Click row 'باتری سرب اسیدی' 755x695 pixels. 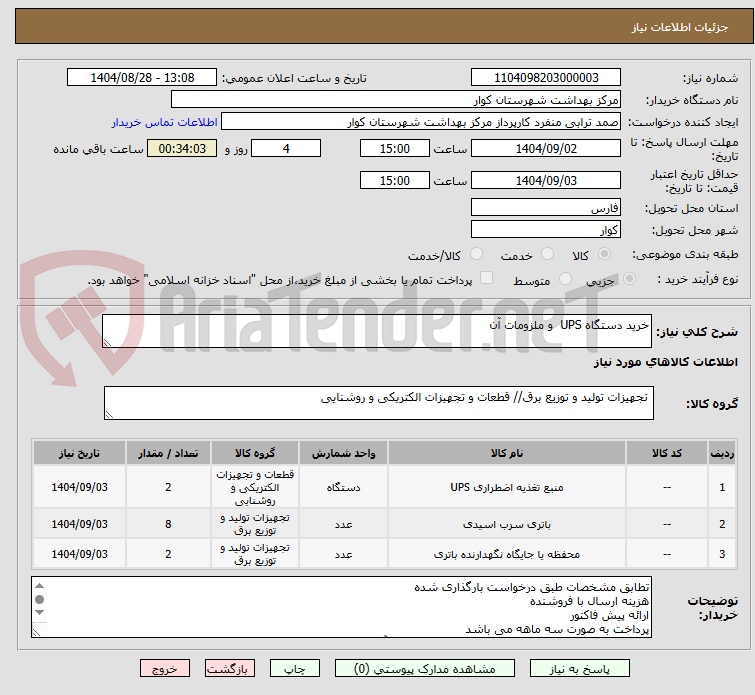coord(384,524)
